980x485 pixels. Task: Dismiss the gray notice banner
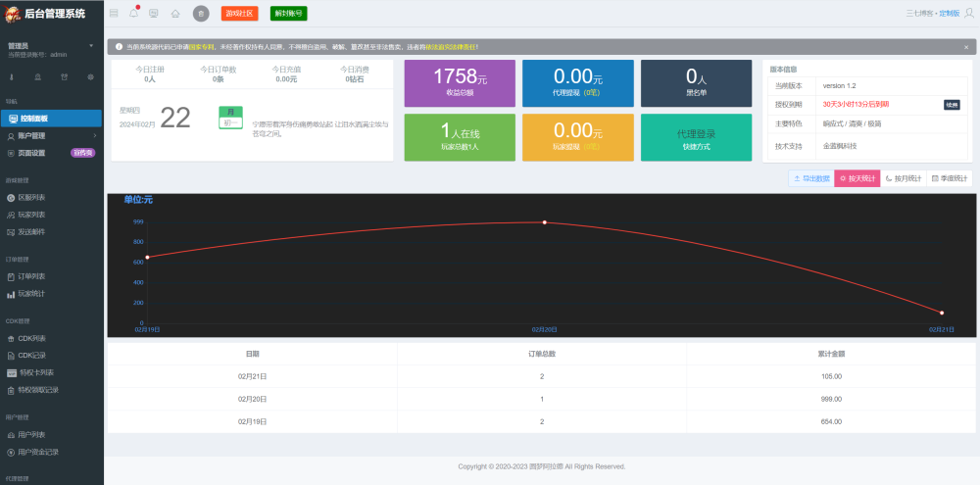pos(966,46)
